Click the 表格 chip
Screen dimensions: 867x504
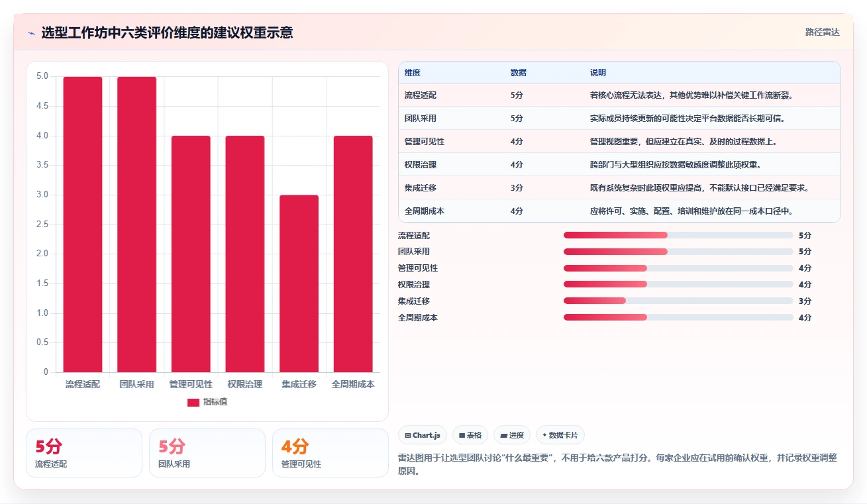pyautogui.click(x=470, y=435)
